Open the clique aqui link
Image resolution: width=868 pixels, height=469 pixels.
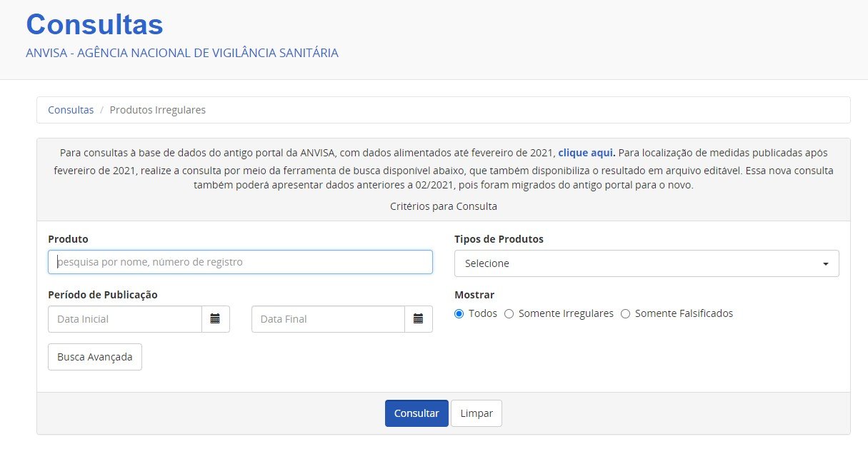pos(585,152)
